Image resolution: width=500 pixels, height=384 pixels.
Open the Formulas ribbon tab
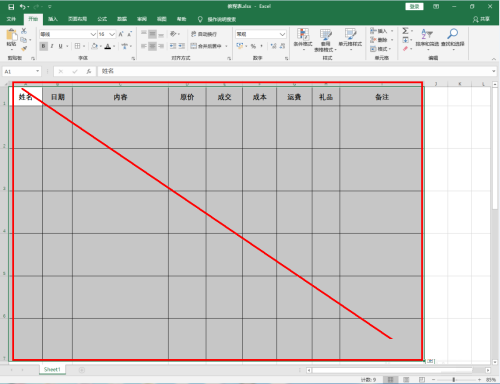click(102, 19)
